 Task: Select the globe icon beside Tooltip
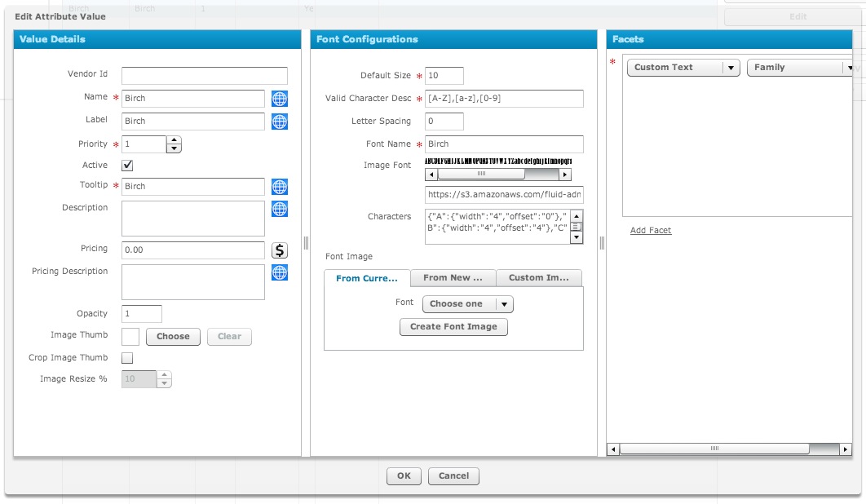tap(279, 186)
